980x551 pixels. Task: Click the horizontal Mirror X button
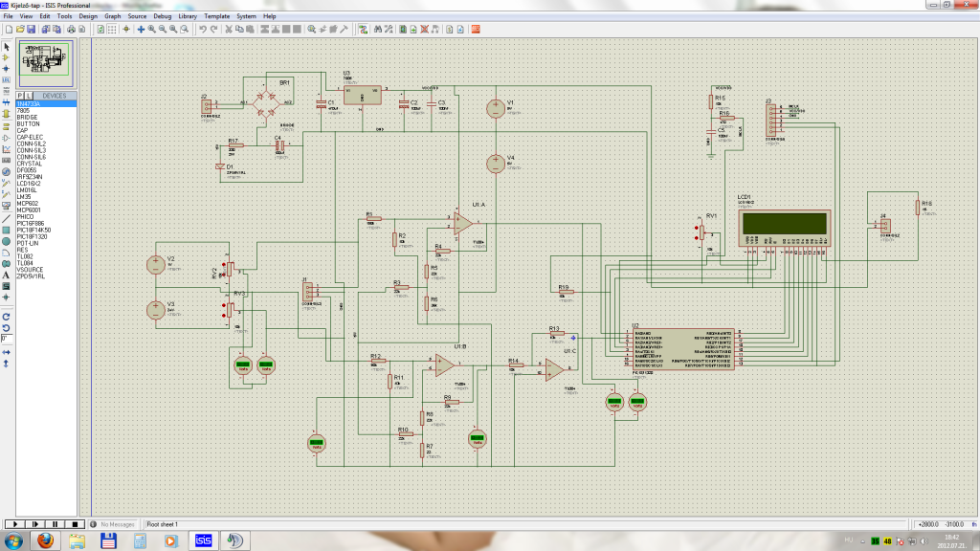click(x=7, y=352)
